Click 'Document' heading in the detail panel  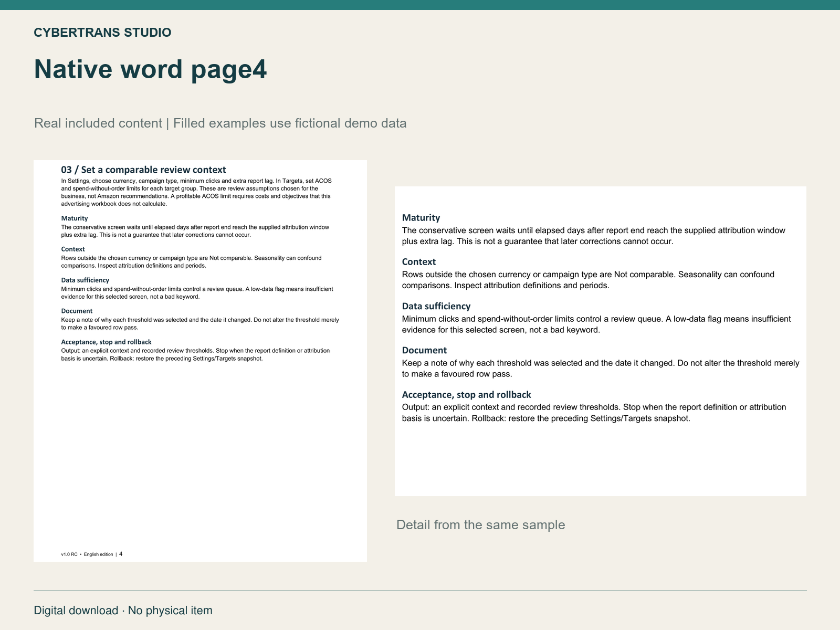click(x=424, y=350)
